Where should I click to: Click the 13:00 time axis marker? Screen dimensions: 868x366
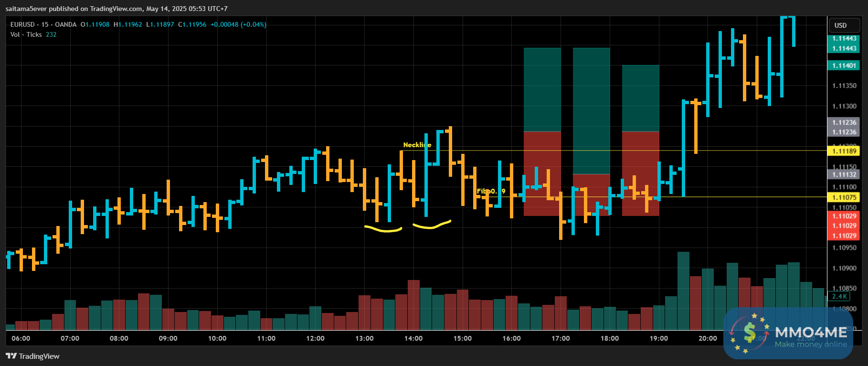coord(364,338)
